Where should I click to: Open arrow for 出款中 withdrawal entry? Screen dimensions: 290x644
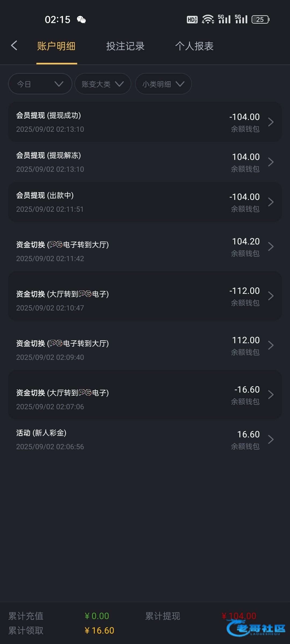[x=271, y=202]
